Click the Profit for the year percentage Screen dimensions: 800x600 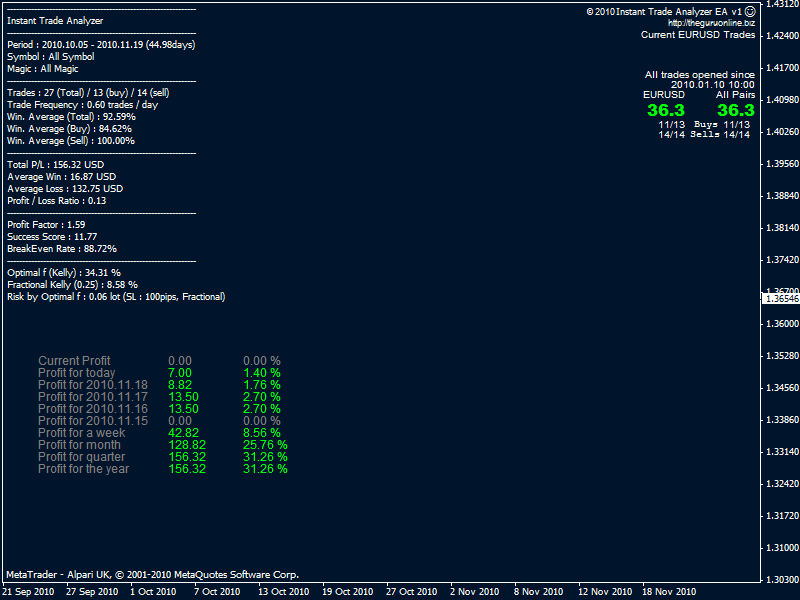tap(265, 469)
